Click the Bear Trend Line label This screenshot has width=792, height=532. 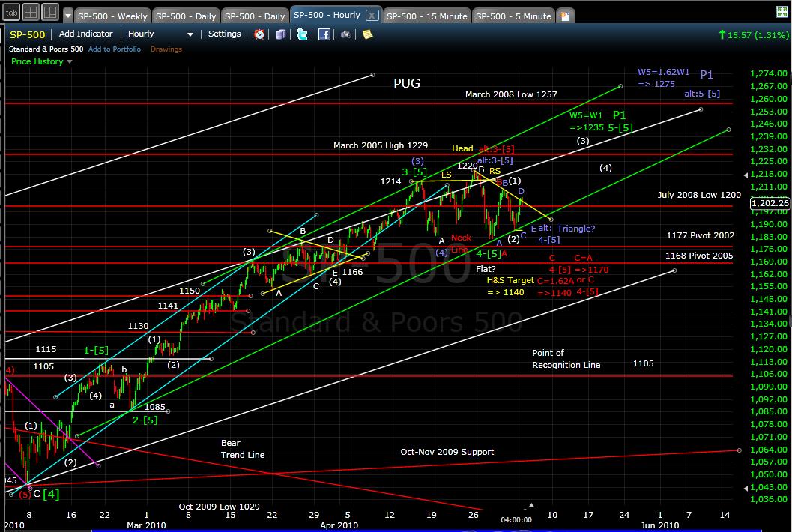[x=243, y=449]
